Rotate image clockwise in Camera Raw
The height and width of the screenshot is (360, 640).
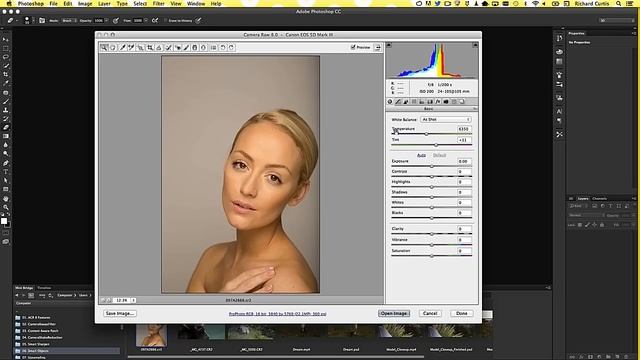pyautogui.click(x=231, y=48)
